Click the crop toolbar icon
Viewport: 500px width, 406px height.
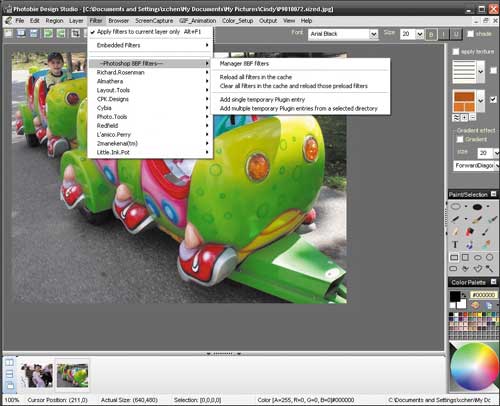pyautogui.click(x=76, y=33)
